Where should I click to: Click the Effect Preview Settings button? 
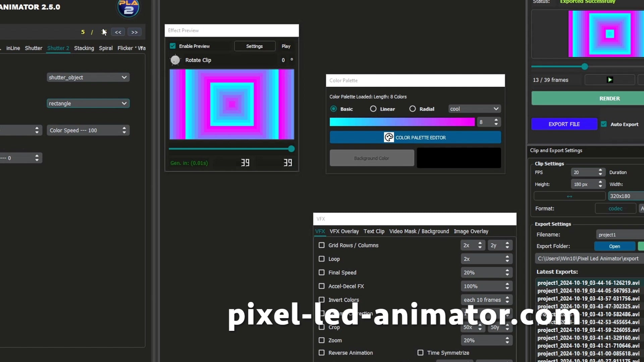[255, 46]
